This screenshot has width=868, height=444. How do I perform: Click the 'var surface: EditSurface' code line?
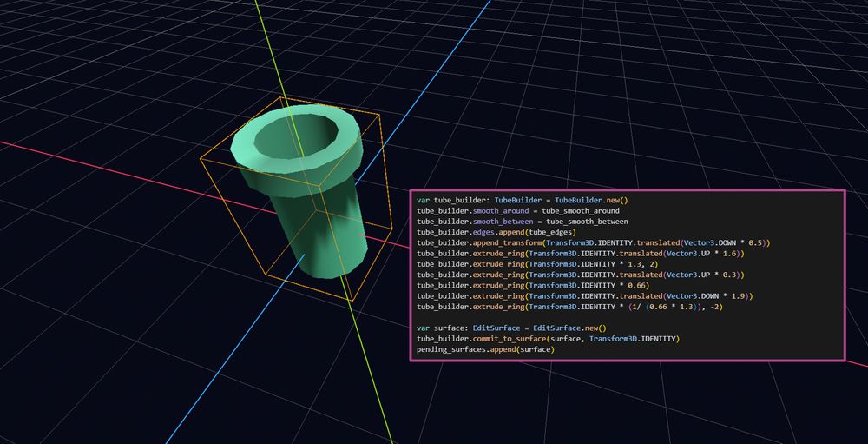(x=512, y=328)
